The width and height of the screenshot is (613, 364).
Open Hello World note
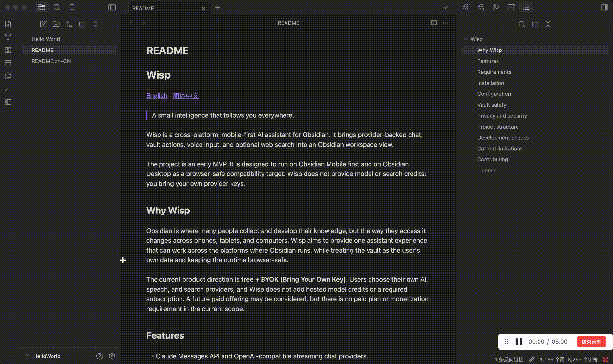(69, 39)
